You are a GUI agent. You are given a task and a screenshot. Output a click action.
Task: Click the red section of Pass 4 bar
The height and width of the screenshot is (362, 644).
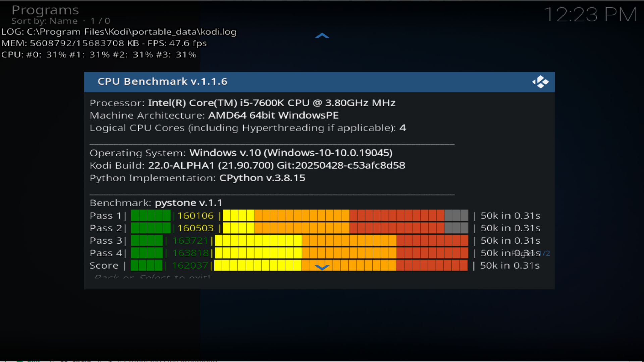[x=432, y=253]
